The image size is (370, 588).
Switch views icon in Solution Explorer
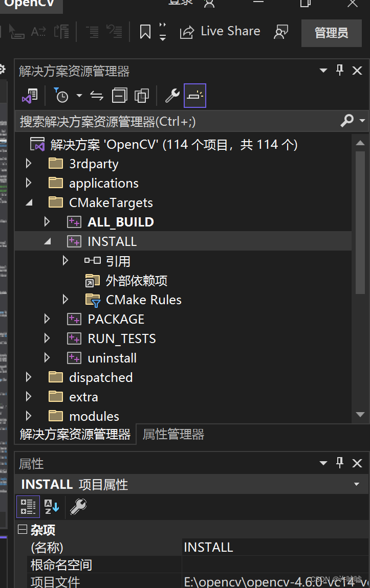click(30, 96)
